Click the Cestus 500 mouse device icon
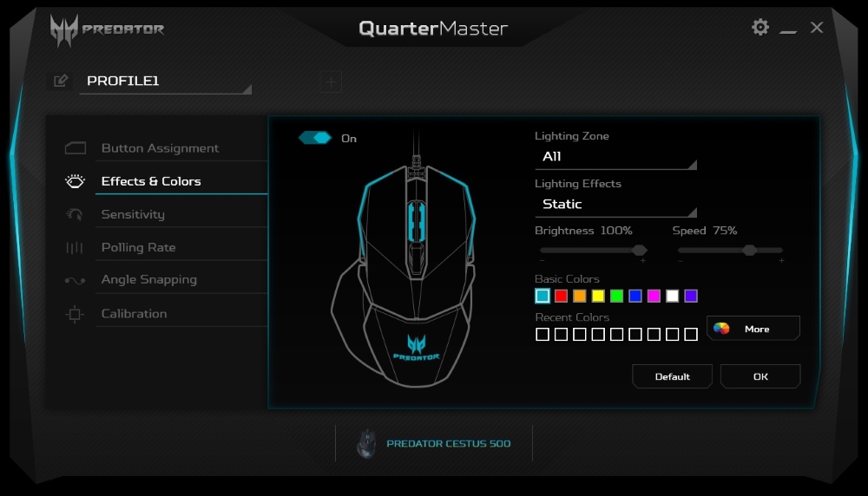This screenshot has width=868, height=496. coord(366,443)
